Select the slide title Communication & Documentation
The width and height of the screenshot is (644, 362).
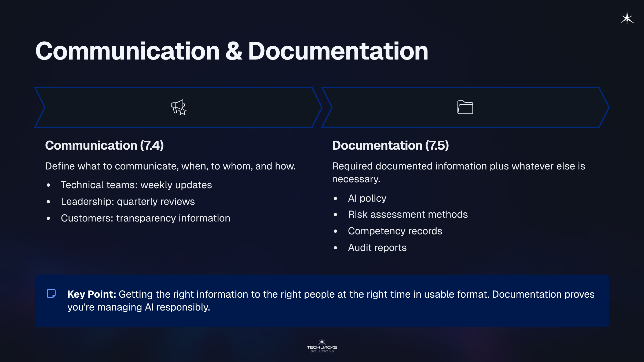tap(232, 51)
